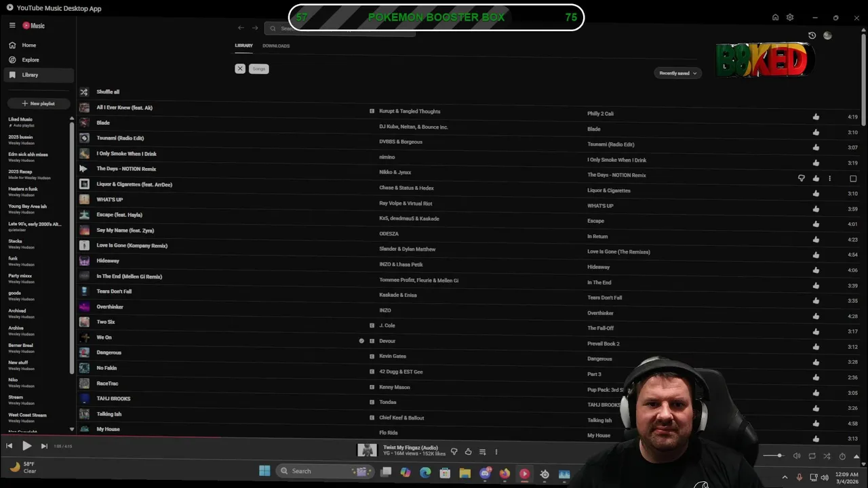The width and height of the screenshot is (868, 488).
Task: Play the Hideaway song thumbnail
Action: click(x=84, y=260)
